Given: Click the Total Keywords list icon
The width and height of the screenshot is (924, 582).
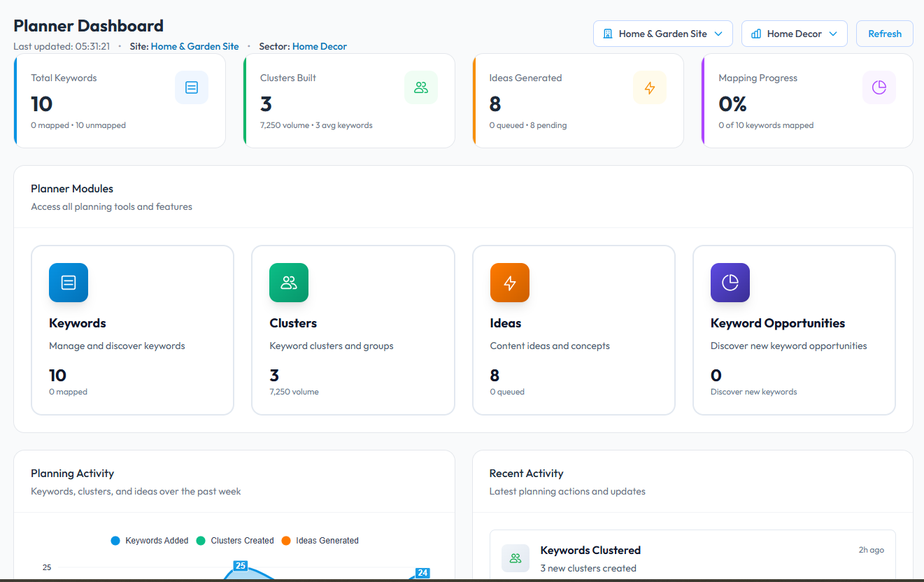Looking at the screenshot, I should (192, 87).
